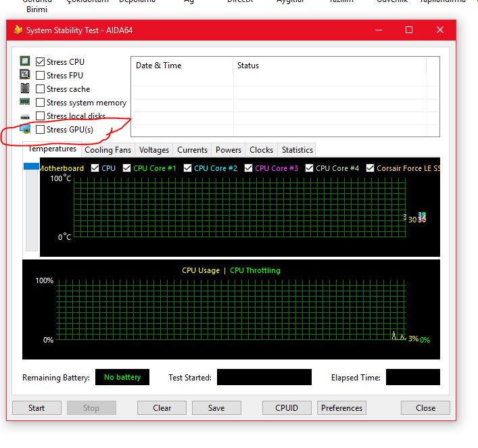Click the AIDA64 flame icon in title bar
The image size is (478, 448).
point(18,30)
